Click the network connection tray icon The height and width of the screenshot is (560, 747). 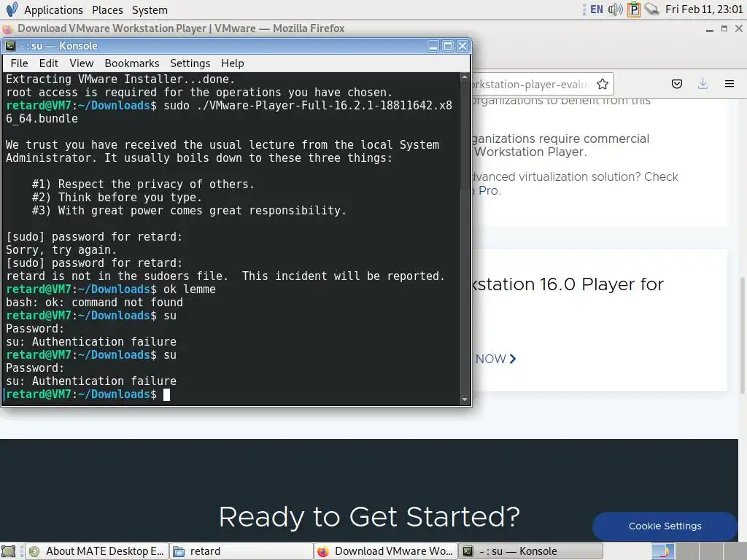[651, 9]
